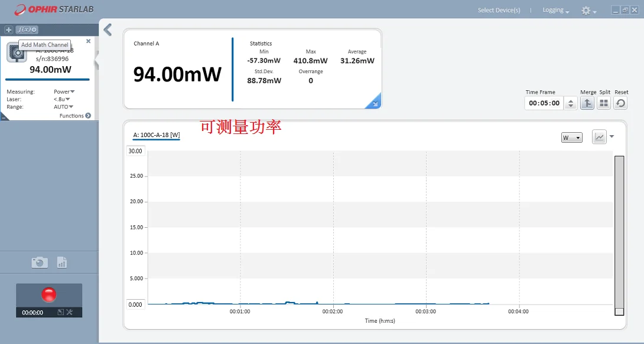The width and height of the screenshot is (644, 344).
Task: Click the 0.000 Y-axis minimum value box
Action: 135,304
